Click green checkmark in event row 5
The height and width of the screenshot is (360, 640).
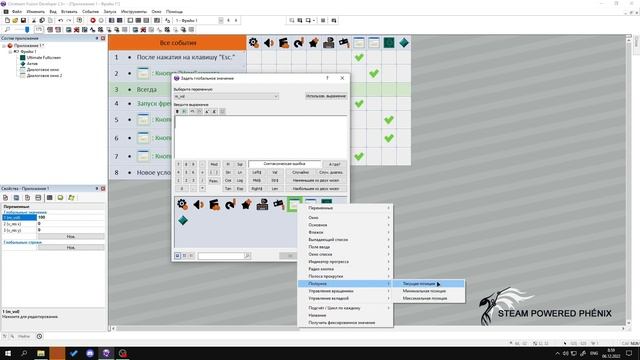tap(389, 120)
